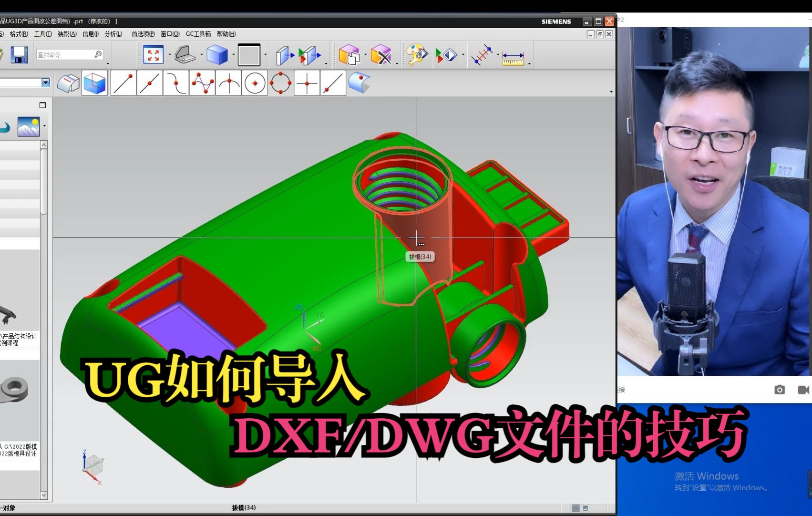The image size is (812, 516).
Task: Expand the dropdown next to the display style cube
Action: click(233, 54)
